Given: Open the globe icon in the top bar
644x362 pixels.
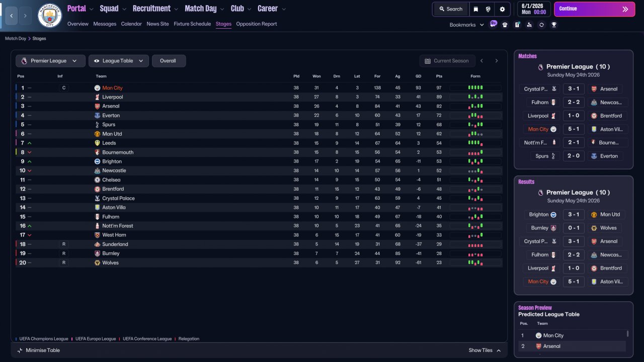Looking at the screenshot, I should click(488, 9).
